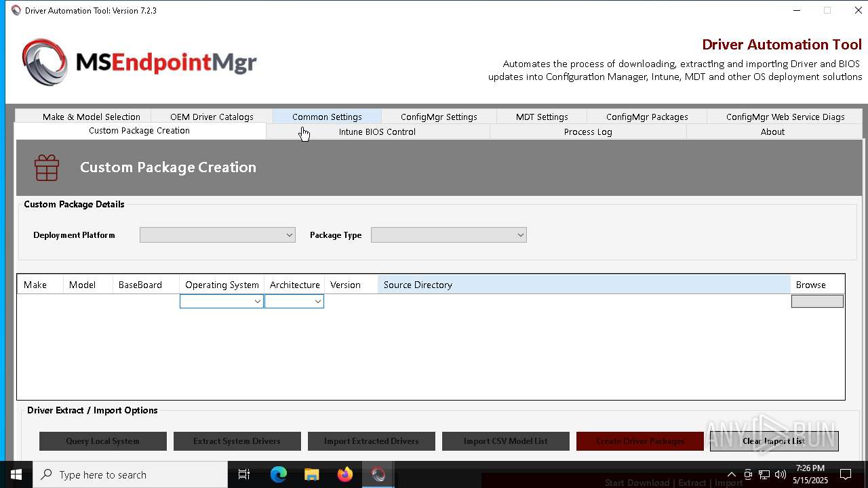Click Create Driver Packages button
This screenshot has height=488, width=868.
(x=640, y=441)
